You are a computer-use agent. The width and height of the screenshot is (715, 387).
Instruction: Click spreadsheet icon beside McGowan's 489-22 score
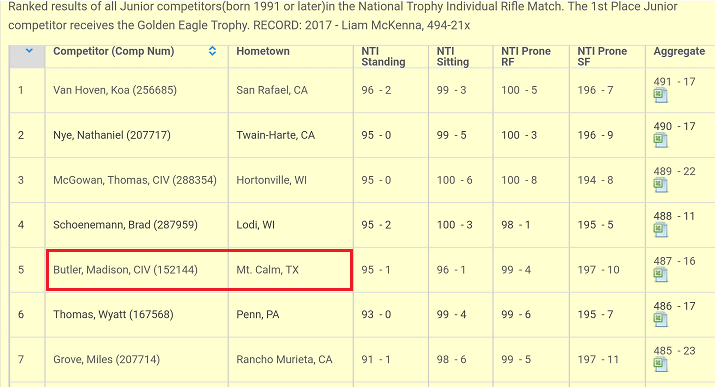click(x=660, y=185)
